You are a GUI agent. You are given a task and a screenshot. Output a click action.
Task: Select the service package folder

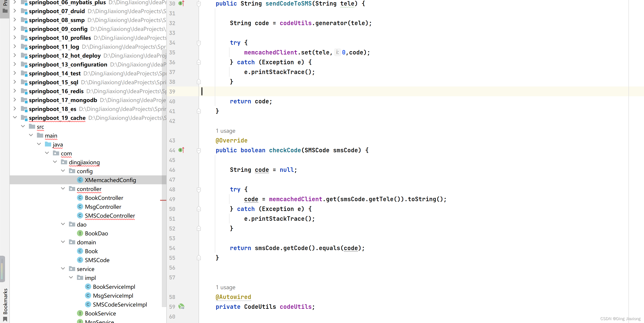click(85, 269)
